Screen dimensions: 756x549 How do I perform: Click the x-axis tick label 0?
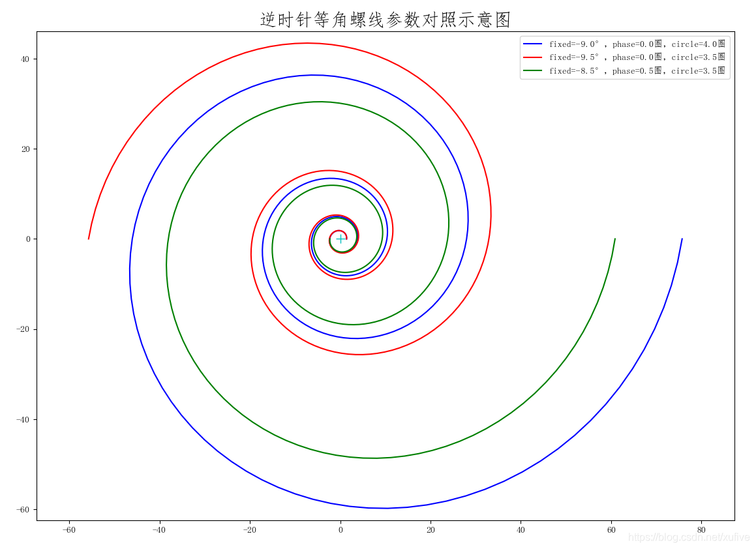[340, 530]
